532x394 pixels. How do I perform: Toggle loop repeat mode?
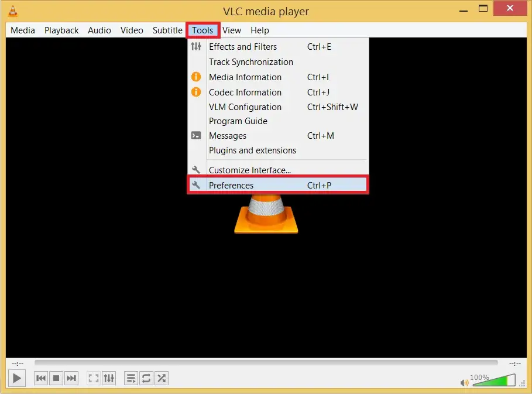coord(146,378)
